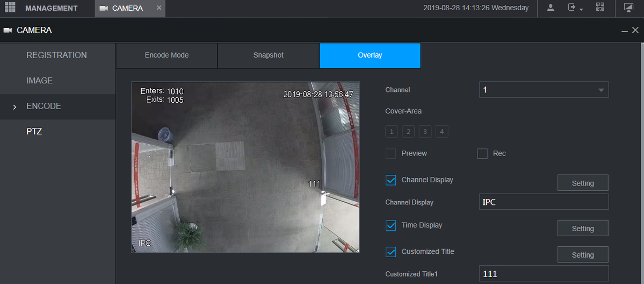Select Cover-Area box 2
The image size is (644, 284).
408,132
